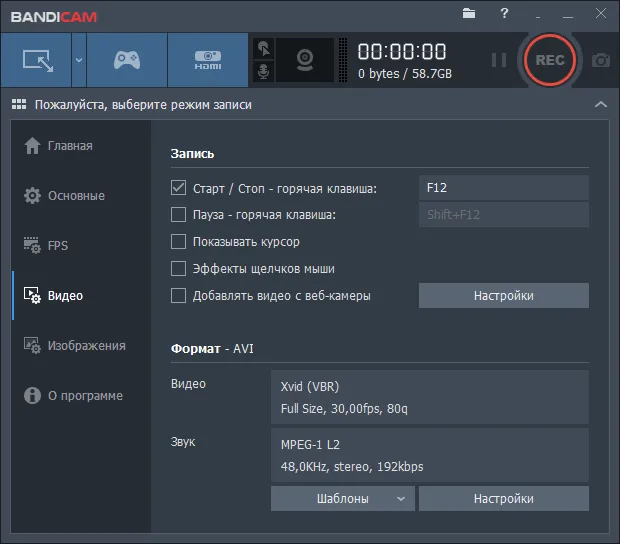620x544 pixels.
Task: Enable Эффекты щелчков мыши checkbox
Action: coord(178,268)
